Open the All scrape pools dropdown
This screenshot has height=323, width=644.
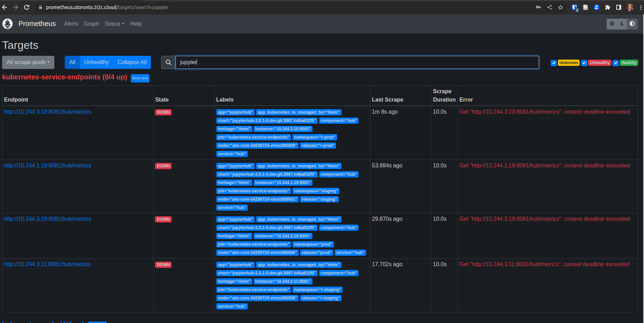tap(28, 62)
